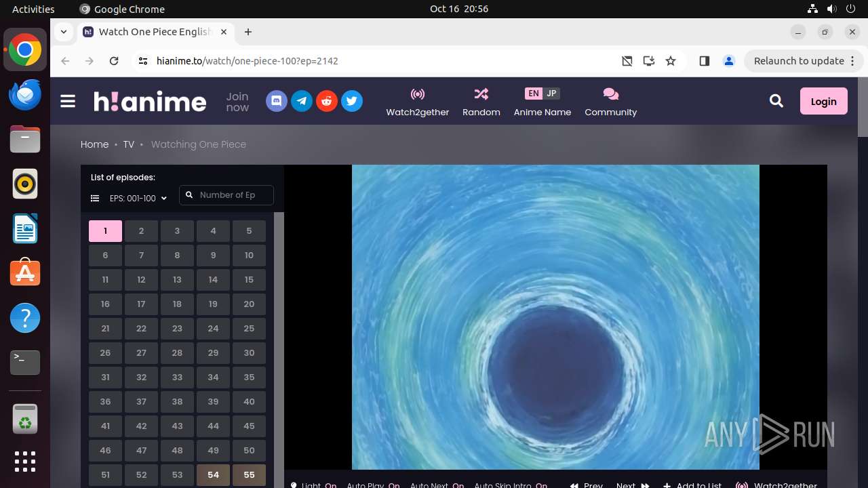Screen dimensions: 868x488
Task: Open the Telegram join link
Action: 301,101
